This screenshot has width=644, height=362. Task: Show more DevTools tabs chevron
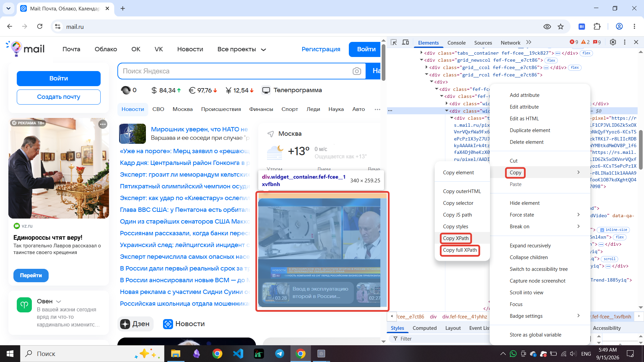529,42
